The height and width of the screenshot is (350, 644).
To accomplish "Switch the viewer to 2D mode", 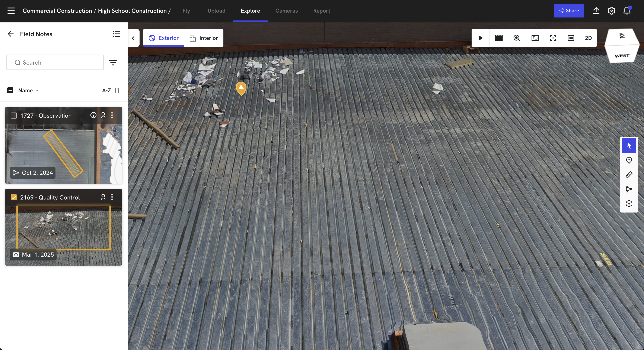I will (x=588, y=38).
